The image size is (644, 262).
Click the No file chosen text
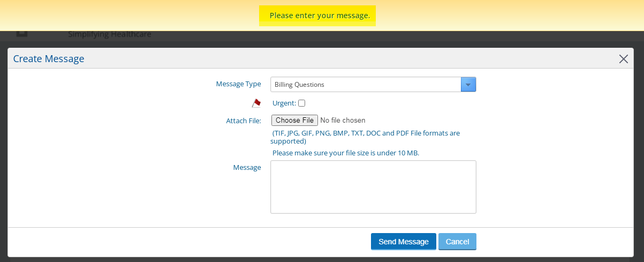point(343,121)
